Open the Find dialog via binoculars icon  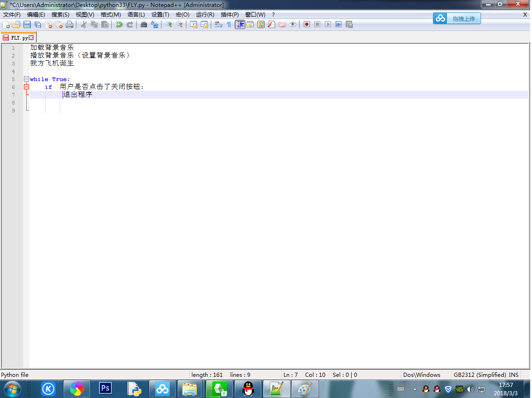click(x=144, y=24)
